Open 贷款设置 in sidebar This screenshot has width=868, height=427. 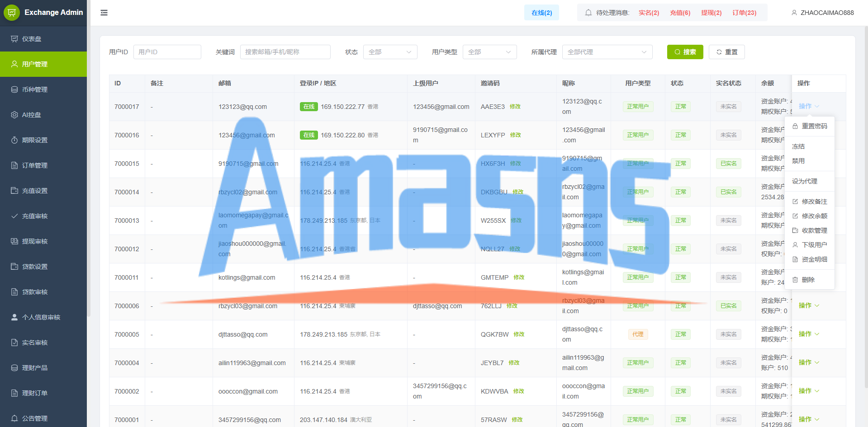coord(43,267)
